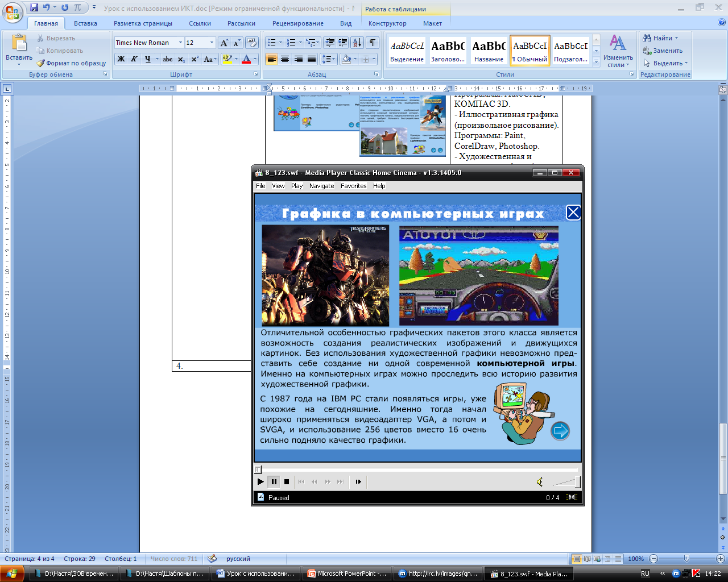The height and width of the screenshot is (582, 728).
Task: Adjust the Media Player volume slider
Action: click(x=566, y=482)
